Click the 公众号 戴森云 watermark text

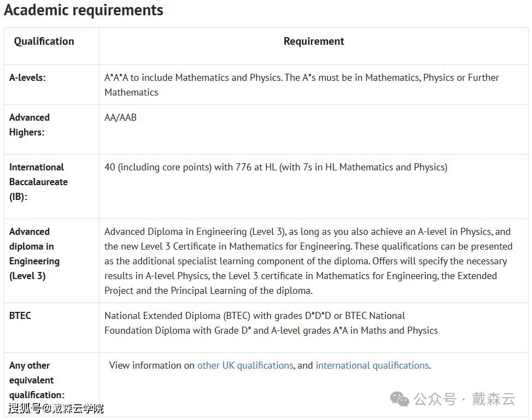click(x=464, y=399)
